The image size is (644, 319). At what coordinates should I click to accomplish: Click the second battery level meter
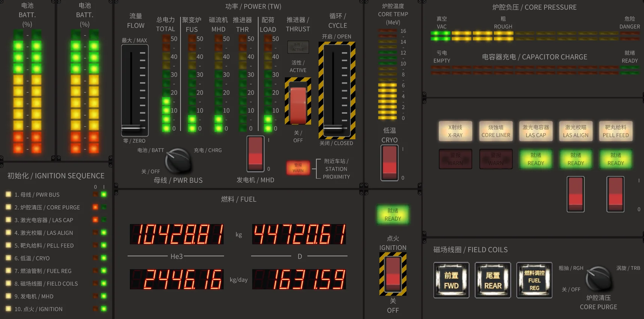coord(85,92)
